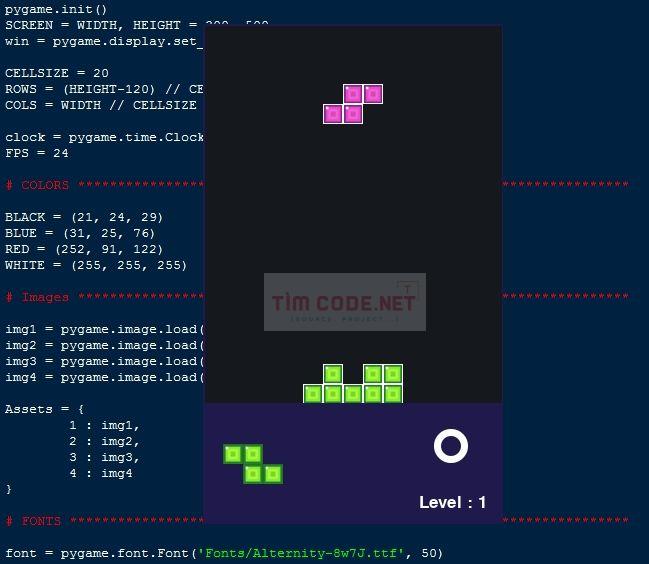Click the 'CELLSIZE = 20' line
649x564 pixels.
pyautogui.click(x=57, y=73)
